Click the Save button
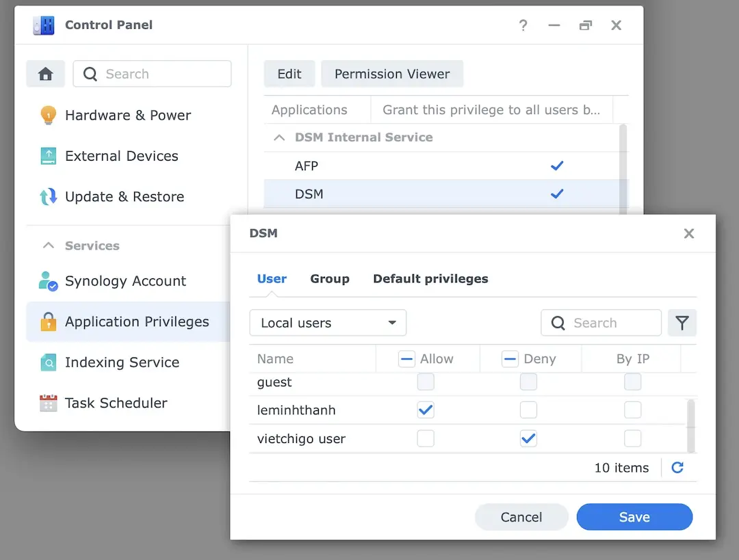The width and height of the screenshot is (739, 560). coord(634,518)
